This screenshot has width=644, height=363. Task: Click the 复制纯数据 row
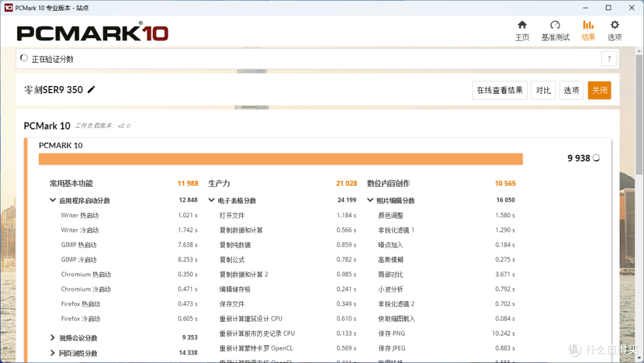(x=288, y=245)
